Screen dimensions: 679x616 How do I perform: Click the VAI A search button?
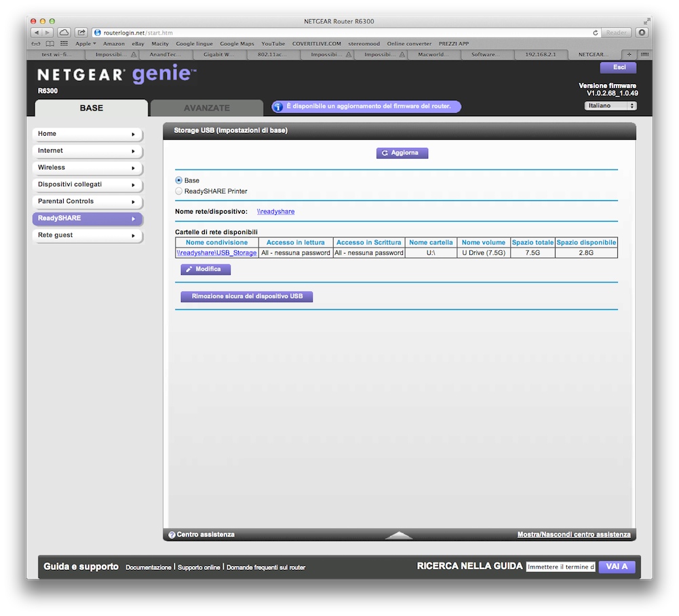click(x=617, y=566)
